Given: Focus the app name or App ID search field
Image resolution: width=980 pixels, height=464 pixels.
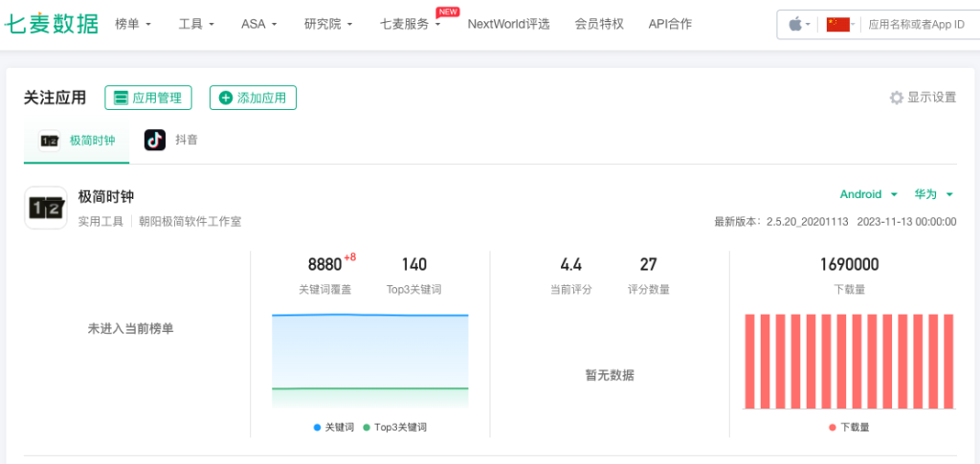Looking at the screenshot, I should click(x=919, y=24).
